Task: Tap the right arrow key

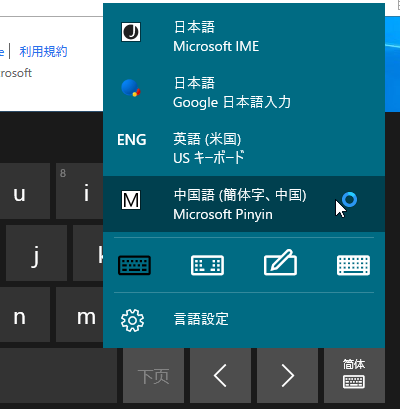Action: (x=287, y=375)
